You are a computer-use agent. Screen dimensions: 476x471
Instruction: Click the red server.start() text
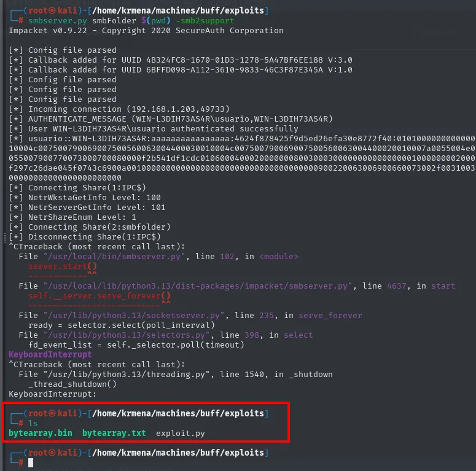click(x=63, y=266)
